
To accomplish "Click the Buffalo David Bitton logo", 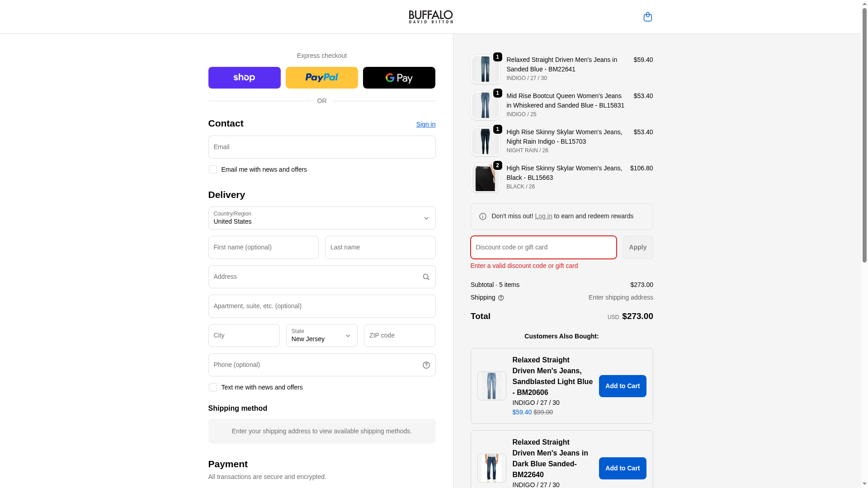I will [x=430, y=17].
